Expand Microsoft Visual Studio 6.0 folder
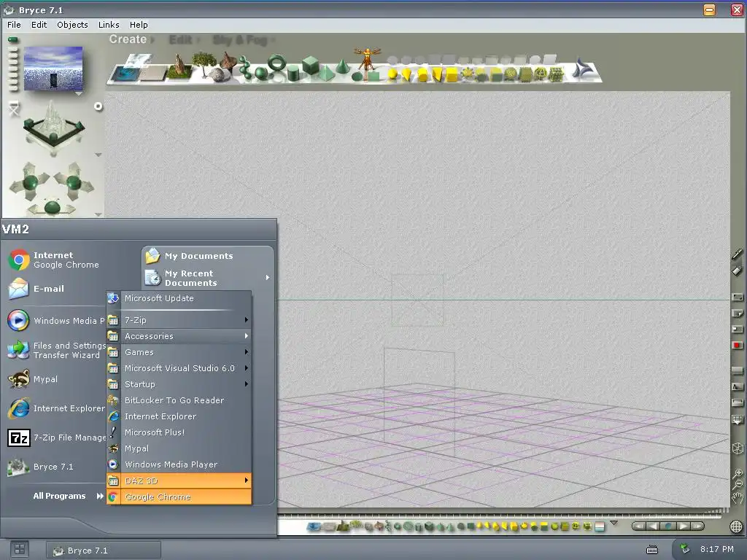The width and height of the screenshot is (747, 560). 179,368
